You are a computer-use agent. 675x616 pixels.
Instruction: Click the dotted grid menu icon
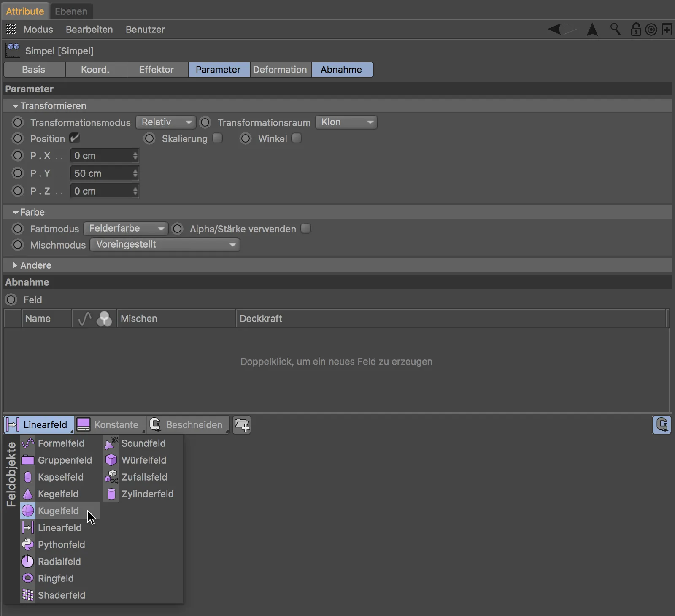(x=11, y=29)
